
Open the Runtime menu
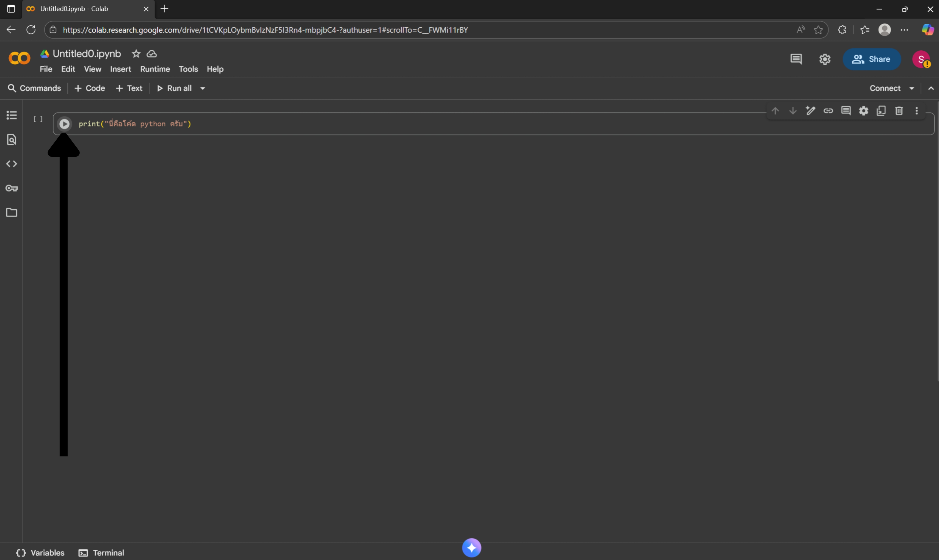coord(155,69)
